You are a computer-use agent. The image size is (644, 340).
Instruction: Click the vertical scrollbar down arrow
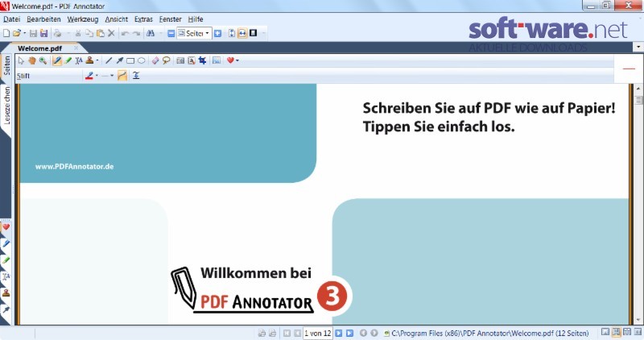[638, 320]
